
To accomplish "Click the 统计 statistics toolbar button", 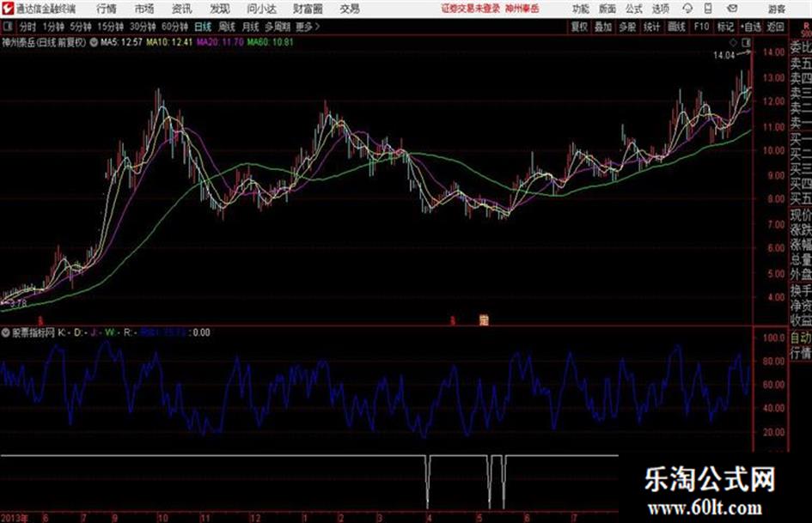I will 652,27.
